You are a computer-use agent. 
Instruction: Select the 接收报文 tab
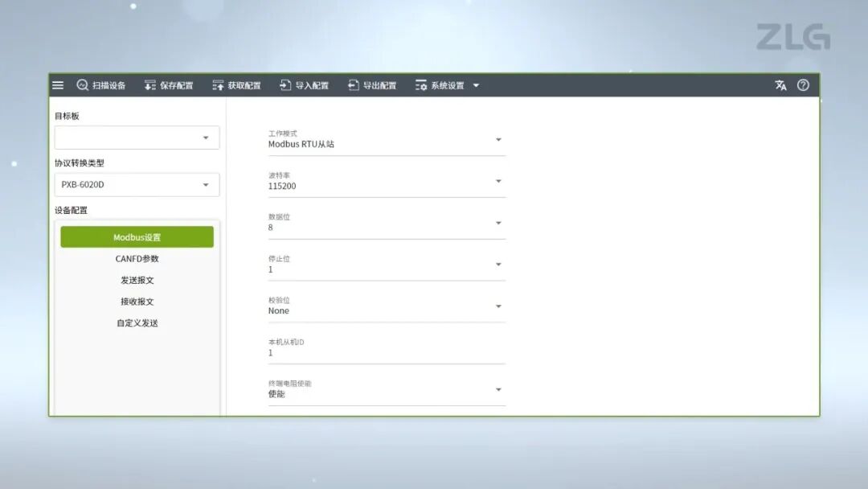pyautogui.click(x=137, y=302)
